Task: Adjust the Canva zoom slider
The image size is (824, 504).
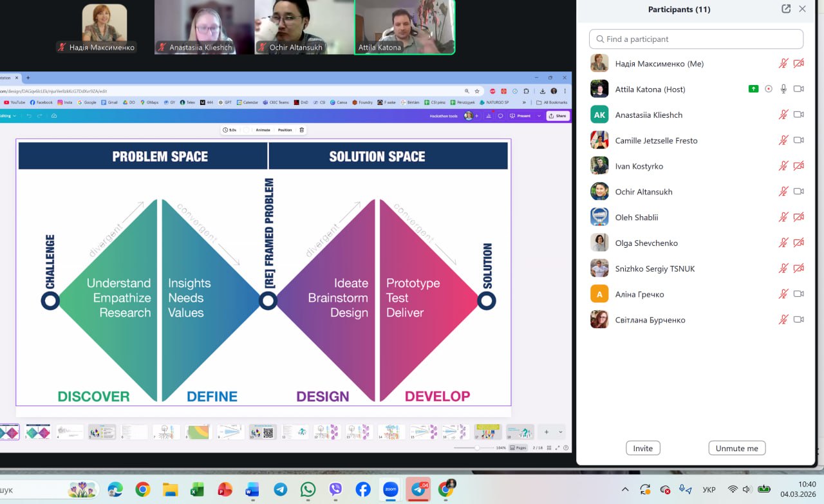Action: pyautogui.click(x=476, y=447)
